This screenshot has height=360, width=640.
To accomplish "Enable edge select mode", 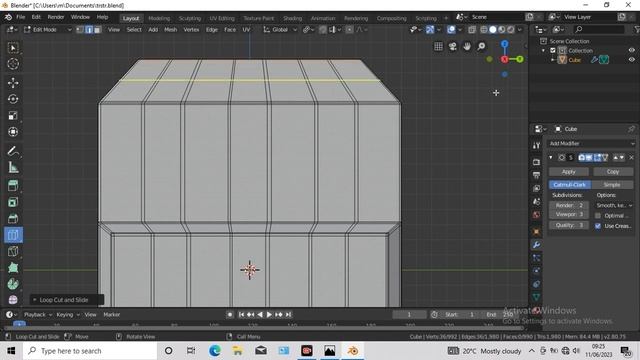I will (x=89, y=29).
